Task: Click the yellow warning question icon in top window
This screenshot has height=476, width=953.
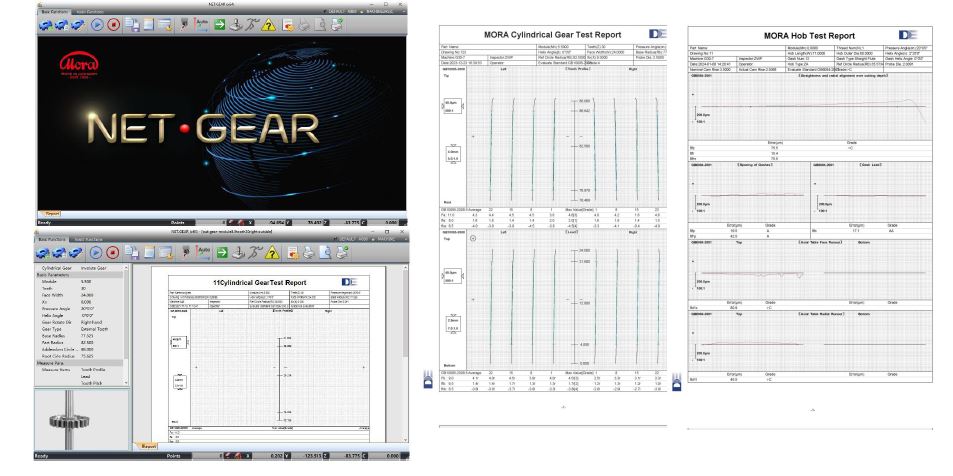Action: (269, 25)
